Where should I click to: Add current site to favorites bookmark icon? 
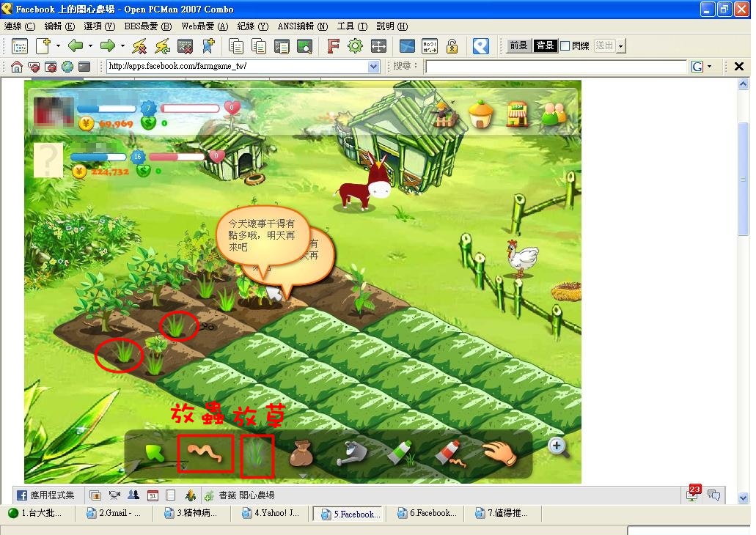click(x=208, y=46)
